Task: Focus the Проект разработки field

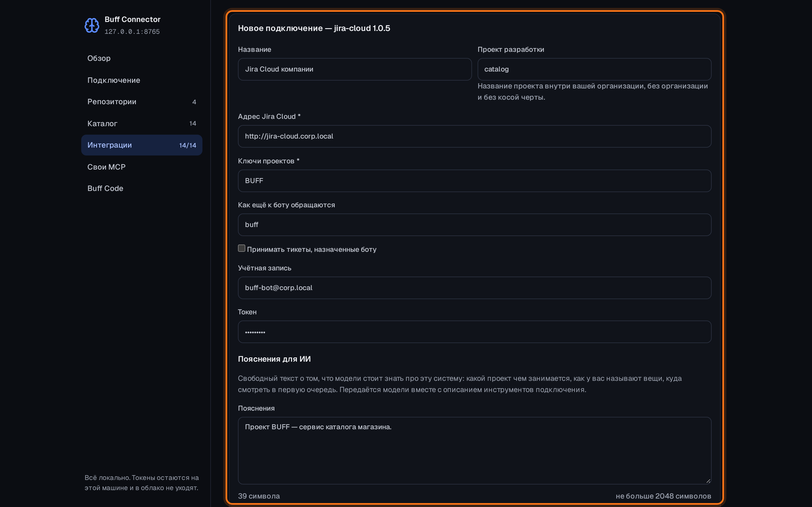Action: [594, 69]
